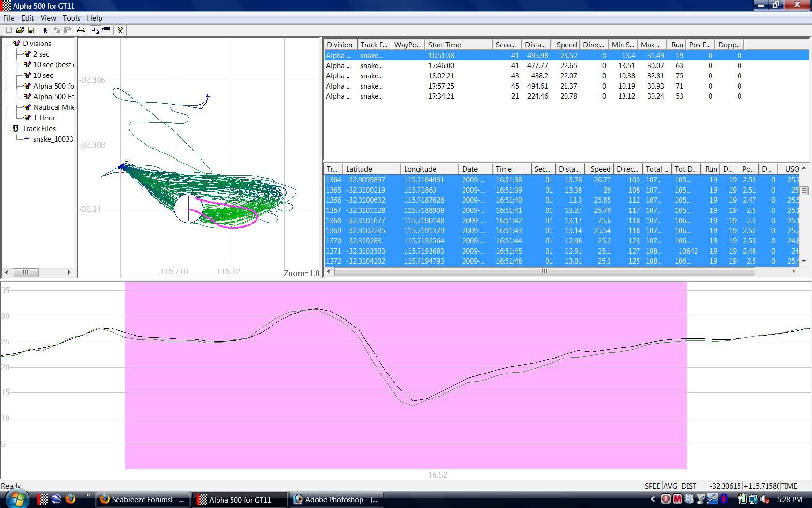Switch to Seabreeze Forums taskbar button

click(142, 499)
